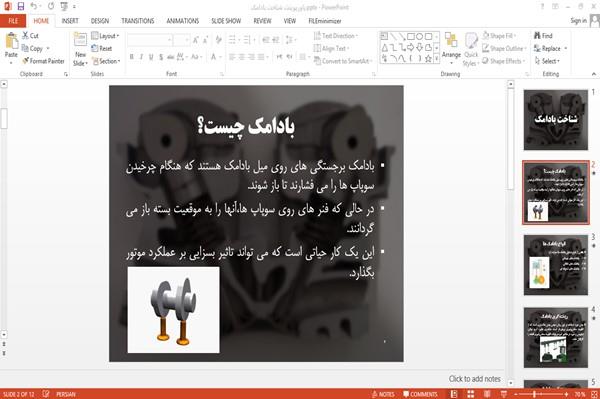This screenshot has height=399, width=600.
Task: Click the zoom in plus button
Action: [566, 394]
